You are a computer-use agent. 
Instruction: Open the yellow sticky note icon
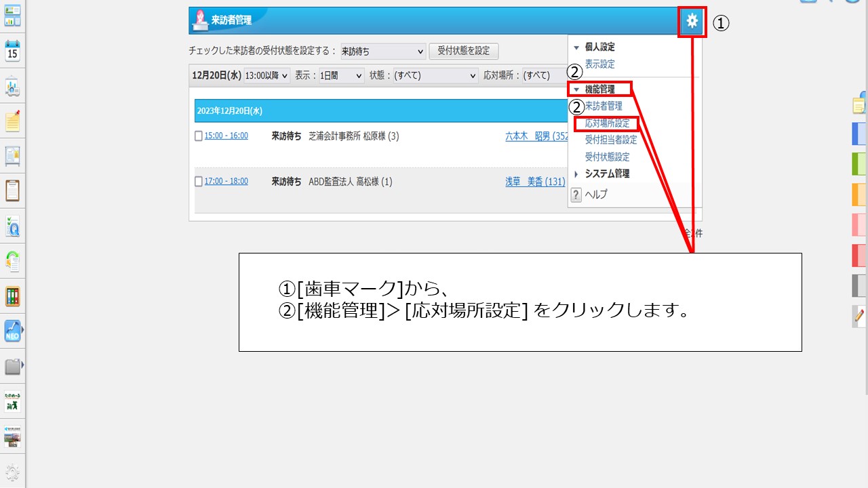tap(859, 105)
